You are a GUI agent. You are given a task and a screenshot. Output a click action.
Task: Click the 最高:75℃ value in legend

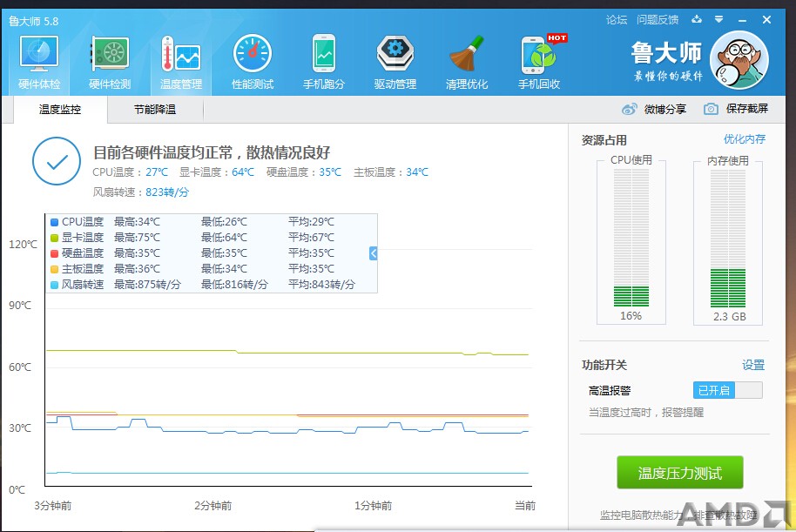click(137, 238)
